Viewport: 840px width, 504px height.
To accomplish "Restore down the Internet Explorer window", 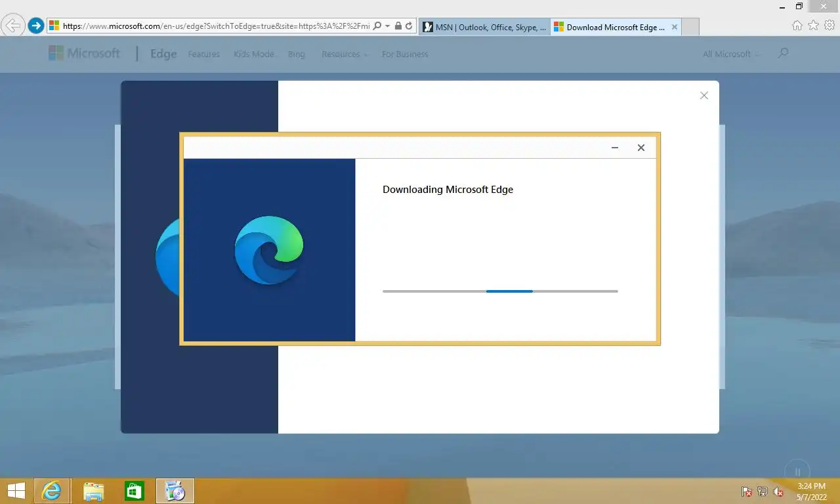I will (799, 6).
